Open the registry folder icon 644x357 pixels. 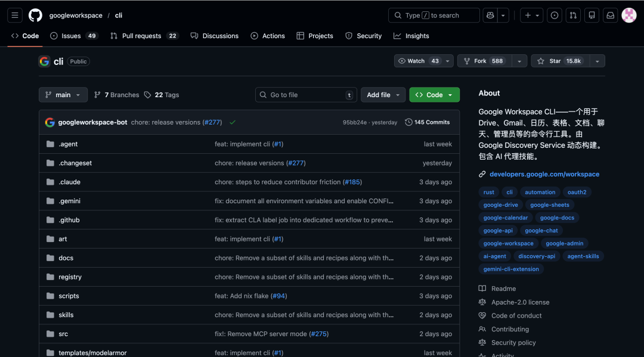50,277
